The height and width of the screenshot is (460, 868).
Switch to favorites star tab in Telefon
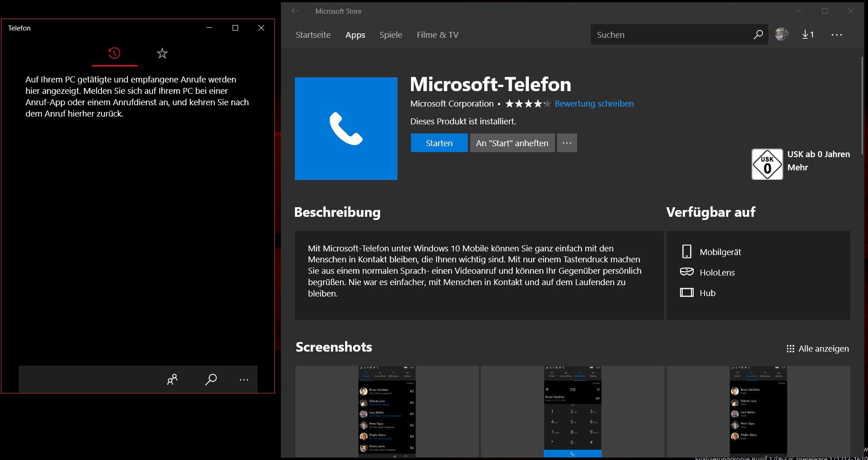(x=162, y=54)
